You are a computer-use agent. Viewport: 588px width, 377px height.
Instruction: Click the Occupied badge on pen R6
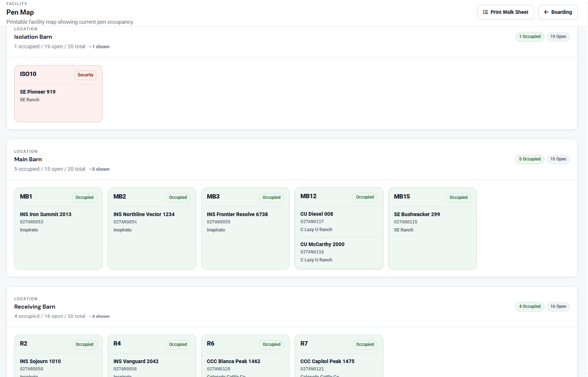tap(271, 344)
